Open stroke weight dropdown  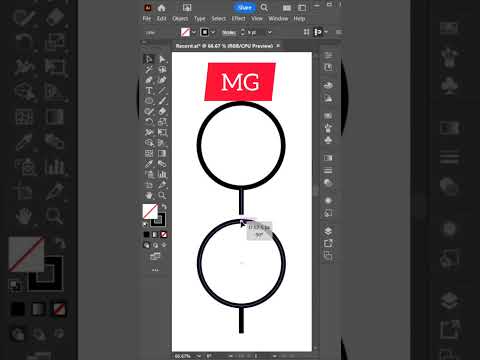(x=269, y=32)
